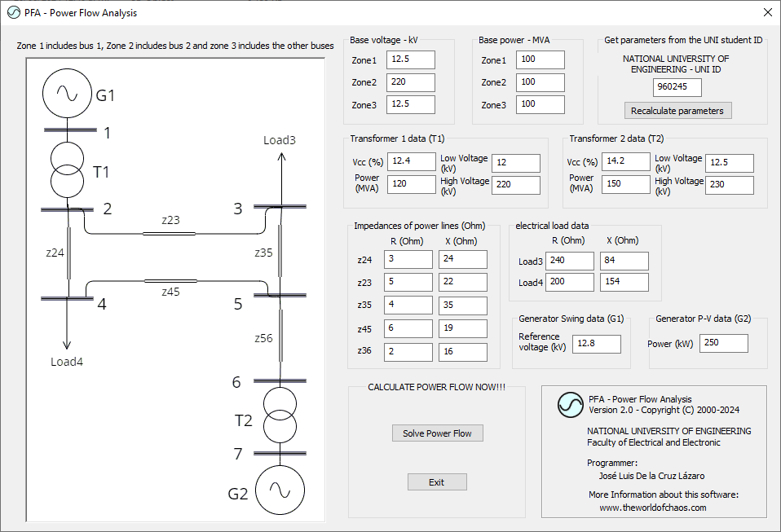Click the Transformer 1 Power (MVA) field
The image size is (781, 532).
412,184
